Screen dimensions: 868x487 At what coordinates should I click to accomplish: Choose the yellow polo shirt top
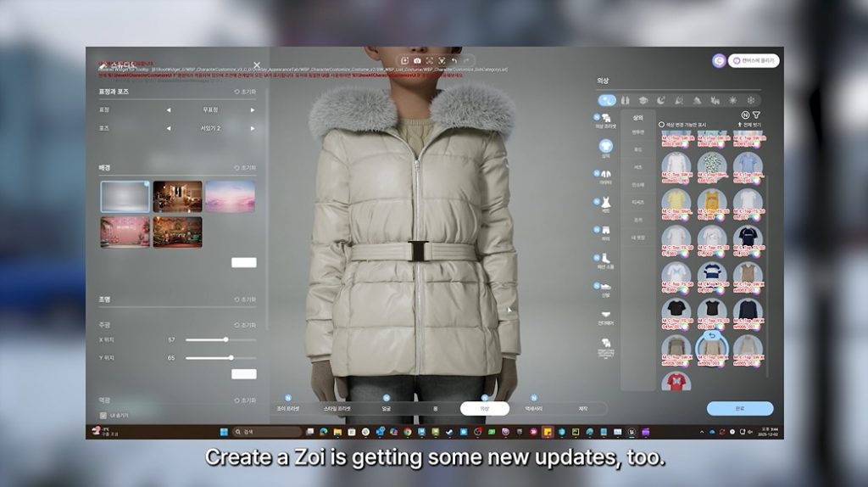[x=676, y=204]
